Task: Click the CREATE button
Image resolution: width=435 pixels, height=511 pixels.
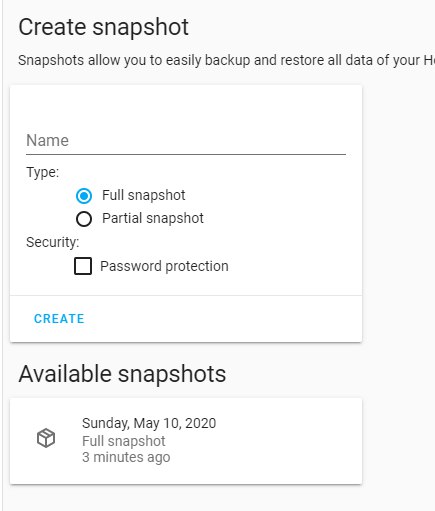Action: pos(59,319)
